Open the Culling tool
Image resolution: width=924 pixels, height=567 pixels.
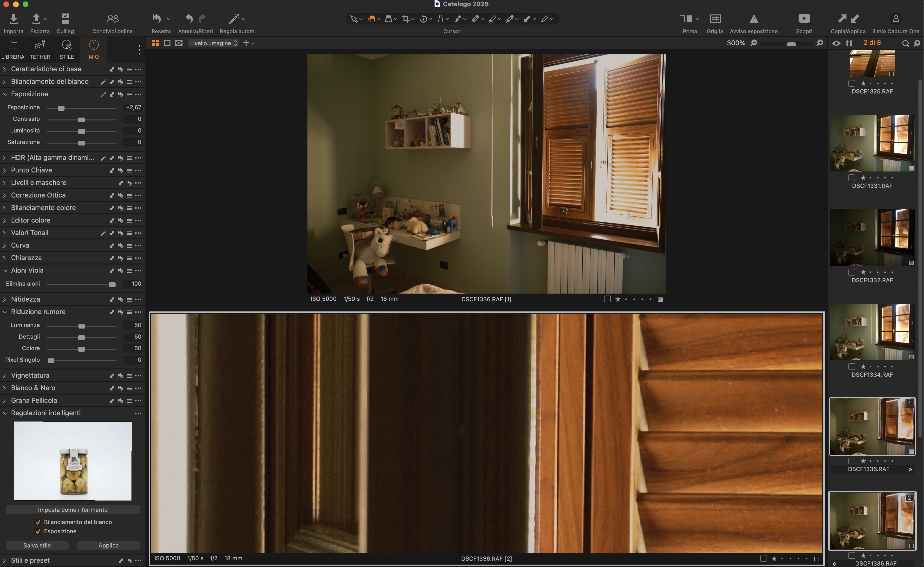pyautogui.click(x=65, y=19)
